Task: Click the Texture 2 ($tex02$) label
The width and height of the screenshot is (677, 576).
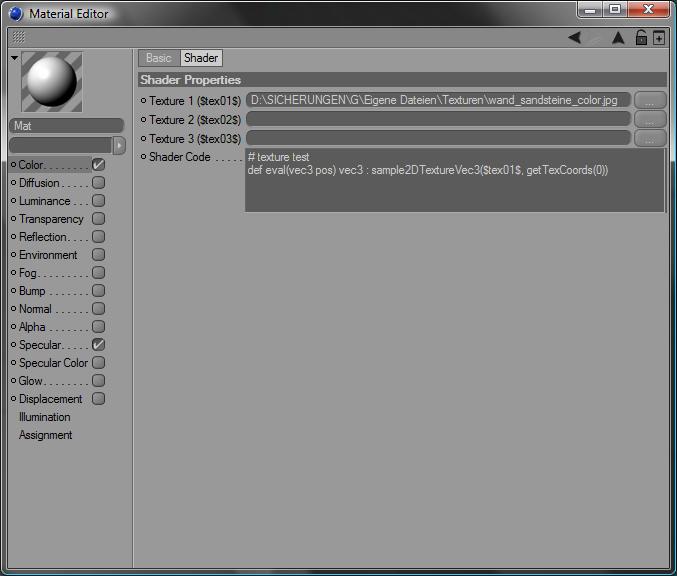Action: coord(195,120)
